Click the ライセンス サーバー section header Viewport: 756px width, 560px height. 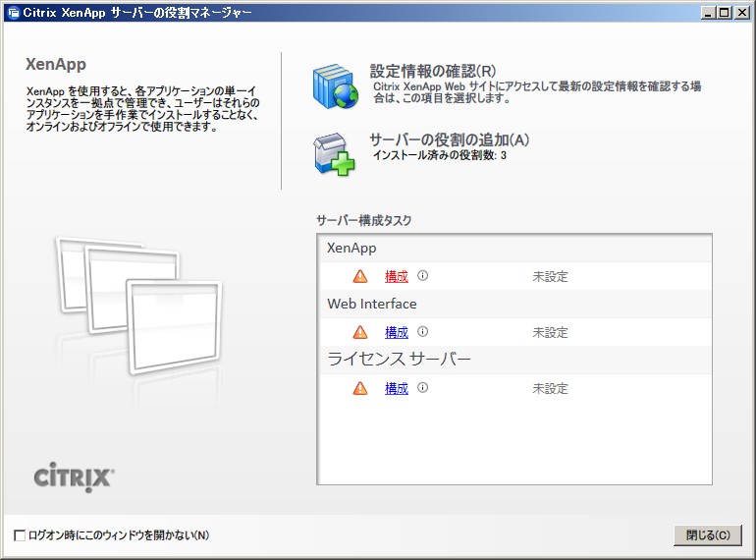tap(399, 360)
